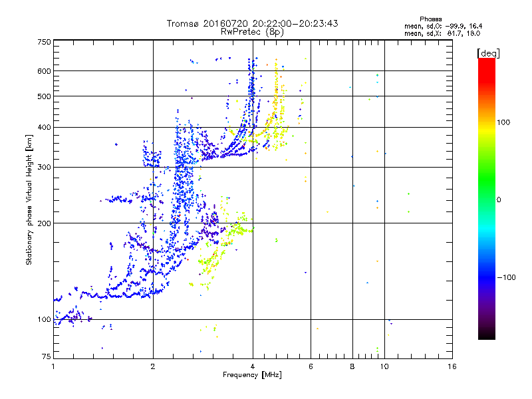
Task: Click the colorbar tick label "0"
Action: (x=498, y=199)
